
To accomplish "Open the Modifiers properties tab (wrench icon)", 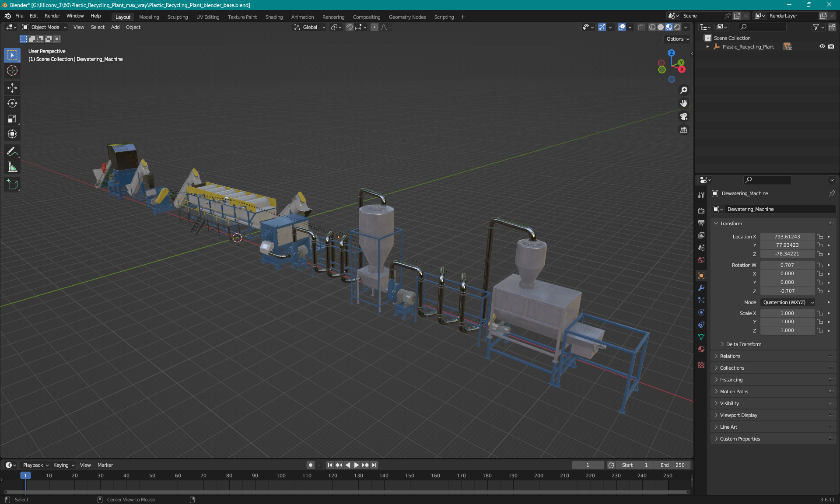I will click(x=701, y=288).
